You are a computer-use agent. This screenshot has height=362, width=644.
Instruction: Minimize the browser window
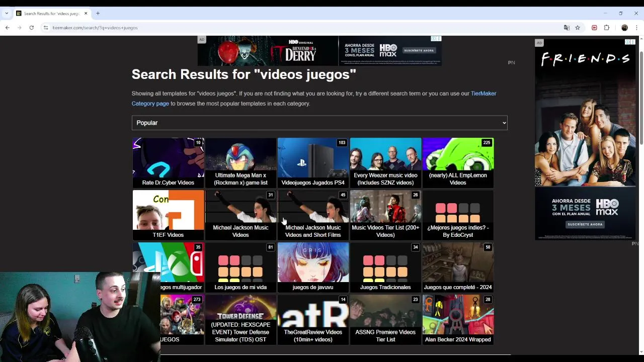point(605,14)
